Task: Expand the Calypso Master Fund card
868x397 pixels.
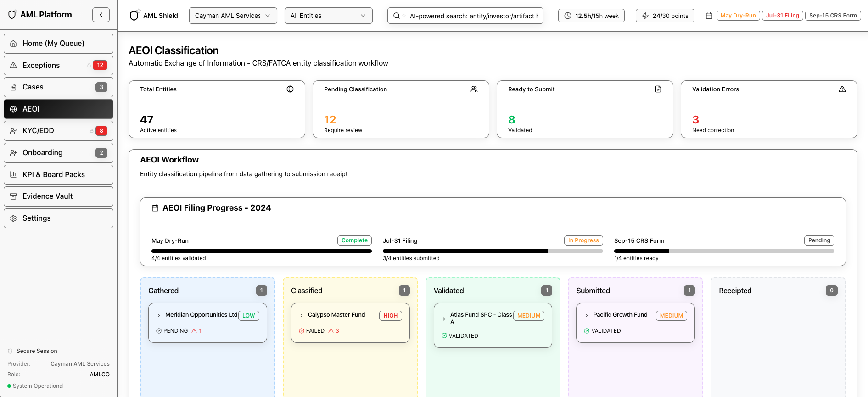Action: [302, 315]
